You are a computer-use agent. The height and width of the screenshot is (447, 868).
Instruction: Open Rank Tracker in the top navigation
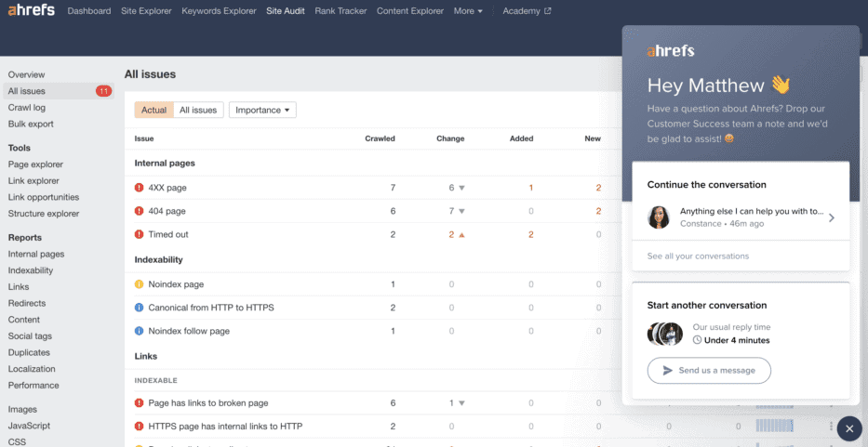pos(341,11)
